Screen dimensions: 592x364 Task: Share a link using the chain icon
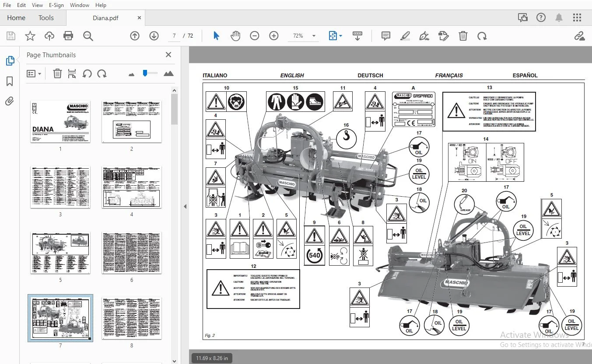[580, 36]
